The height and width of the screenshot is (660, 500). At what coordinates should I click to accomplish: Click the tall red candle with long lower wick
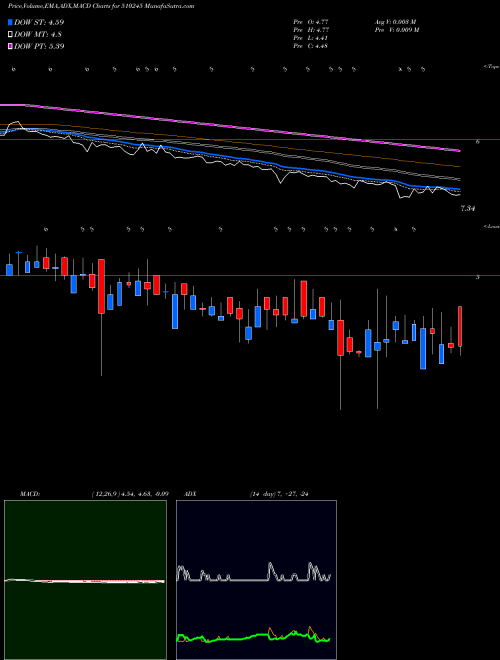click(x=101, y=286)
